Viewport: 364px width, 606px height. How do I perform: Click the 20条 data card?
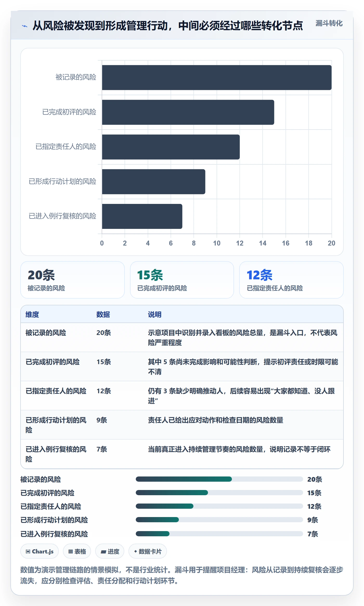[x=73, y=280]
